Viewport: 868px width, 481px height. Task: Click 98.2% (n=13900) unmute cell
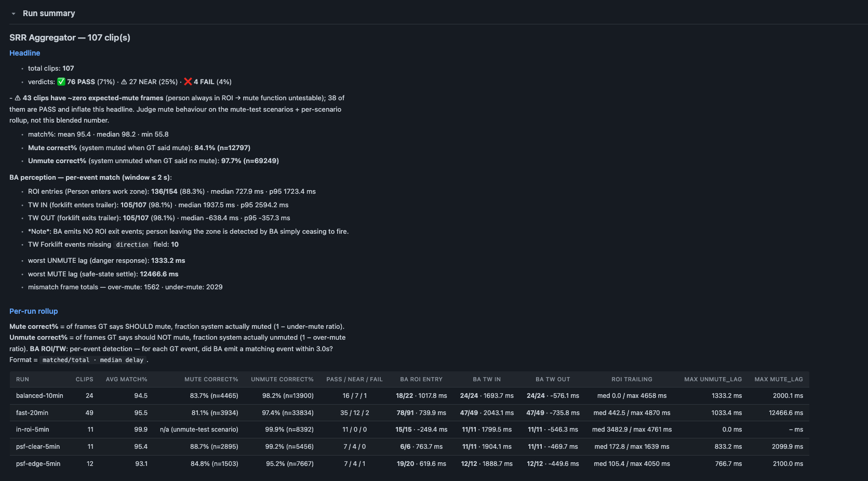coord(288,396)
